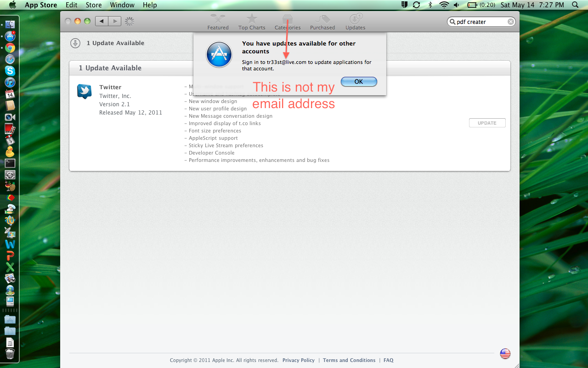Open FaceTime from the Dock
The height and width of the screenshot is (368, 588).
point(10,117)
